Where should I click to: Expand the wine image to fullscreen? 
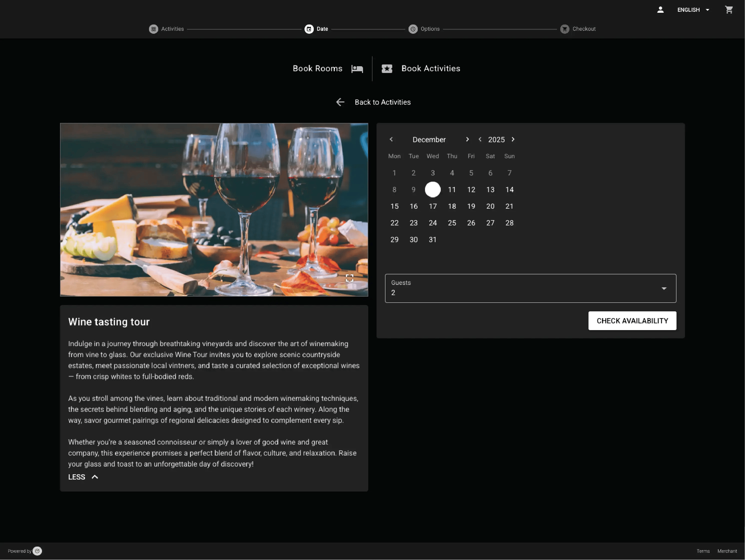click(349, 278)
